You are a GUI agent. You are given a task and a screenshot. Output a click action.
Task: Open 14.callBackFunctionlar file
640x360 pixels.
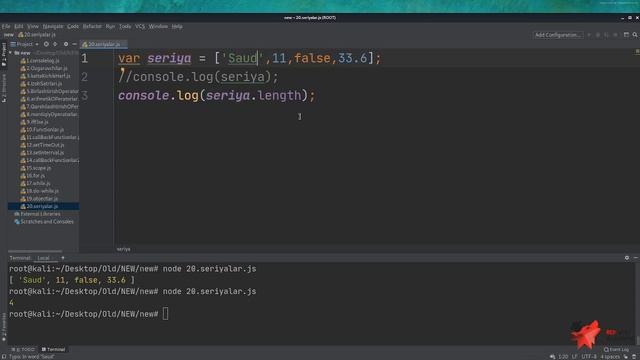(x=49, y=160)
